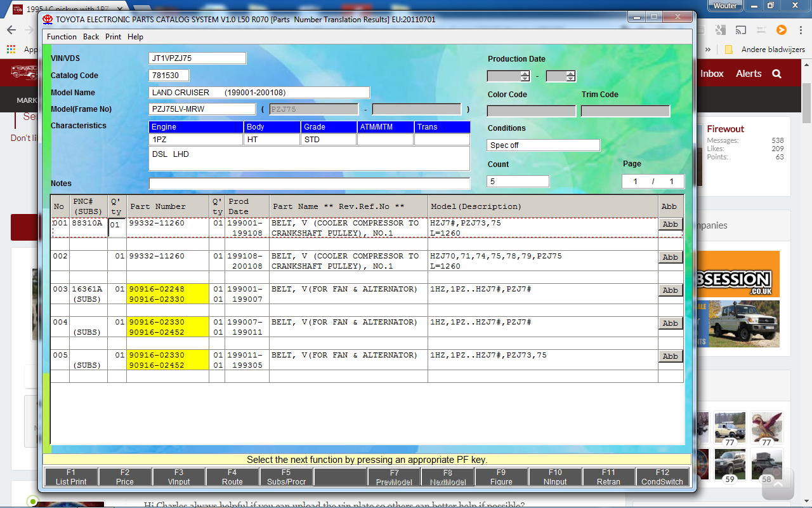Click the Abb button in row 004
The image size is (812, 508).
671,323
